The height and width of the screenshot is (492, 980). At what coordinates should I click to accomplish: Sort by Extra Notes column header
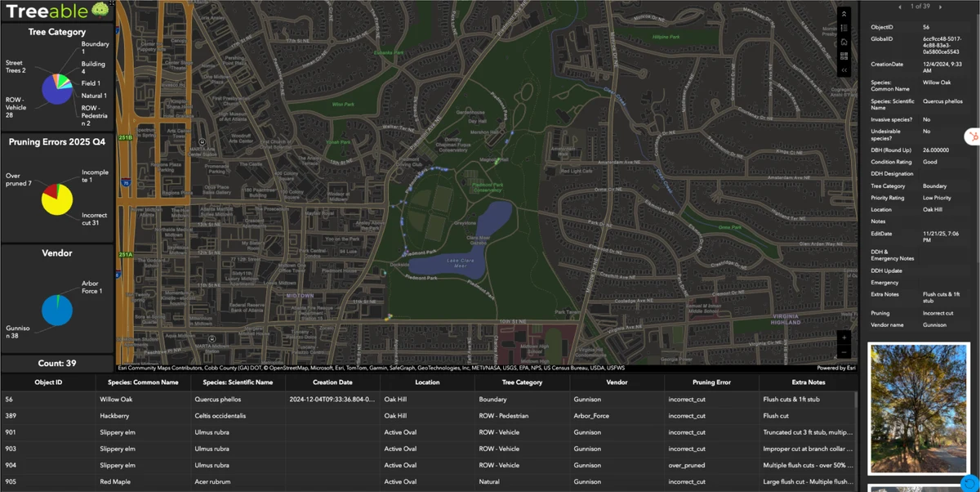pos(808,382)
